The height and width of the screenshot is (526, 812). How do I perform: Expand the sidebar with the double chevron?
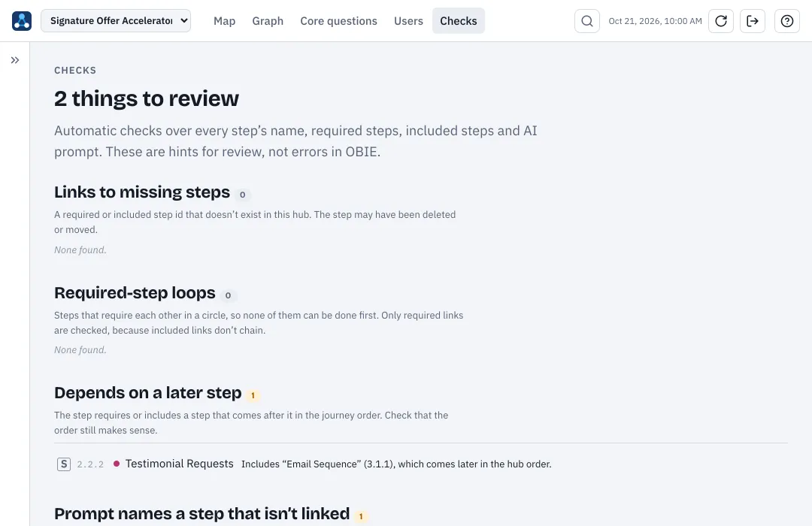tap(15, 60)
